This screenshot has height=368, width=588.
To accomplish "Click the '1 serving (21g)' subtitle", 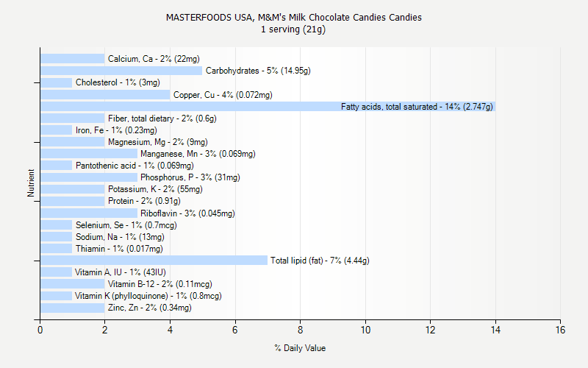I will pos(293,29).
